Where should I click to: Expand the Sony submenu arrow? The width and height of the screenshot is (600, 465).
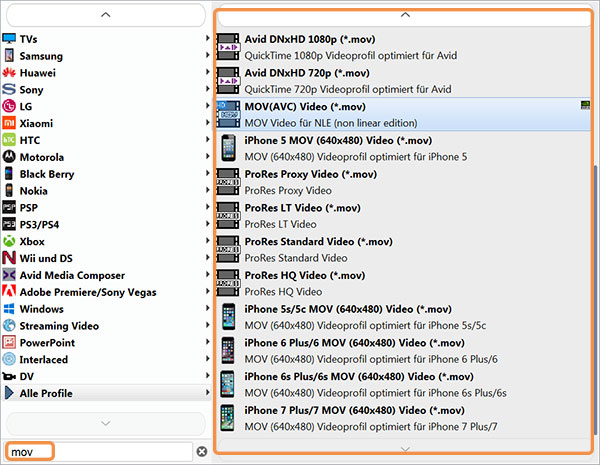tap(207, 88)
